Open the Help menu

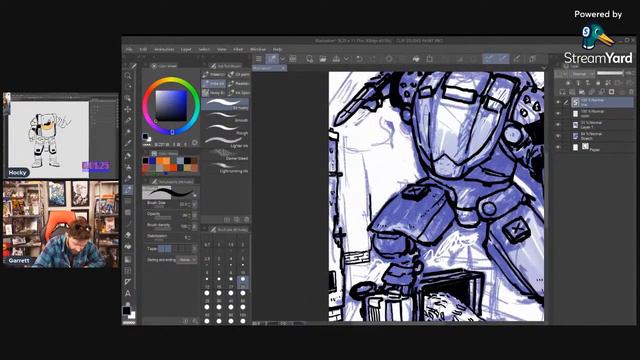tap(277, 49)
